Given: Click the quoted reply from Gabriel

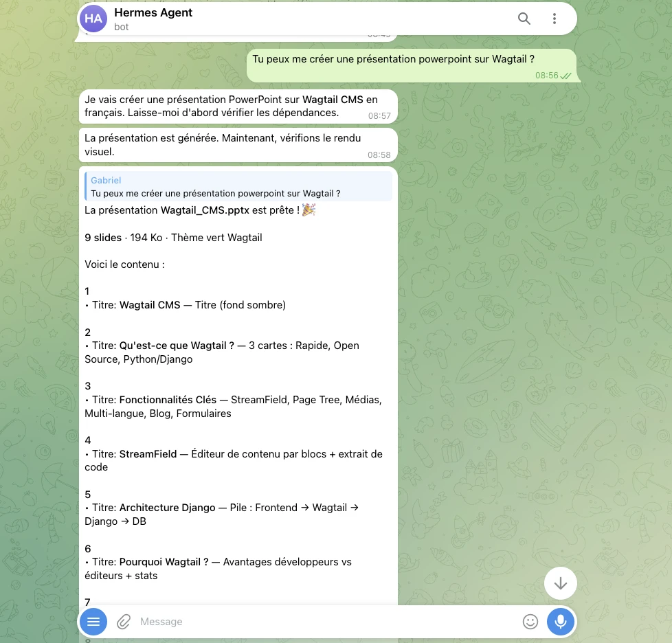Looking at the screenshot, I should pos(238,186).
